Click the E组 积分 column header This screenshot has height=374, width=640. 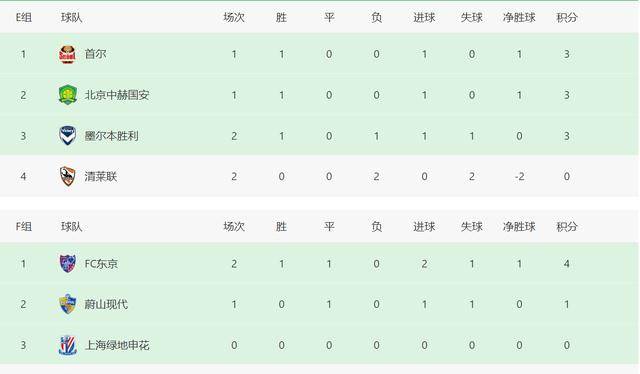click(567, 18)
